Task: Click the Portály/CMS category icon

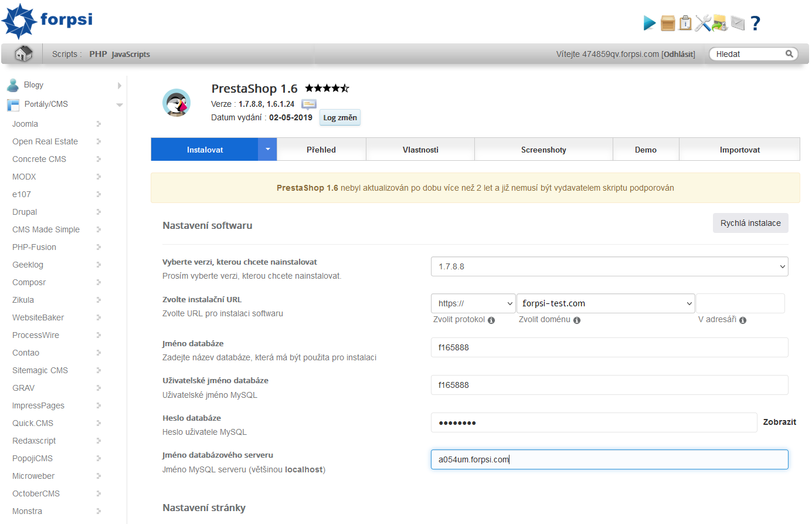Action: [x=13, y=104]
